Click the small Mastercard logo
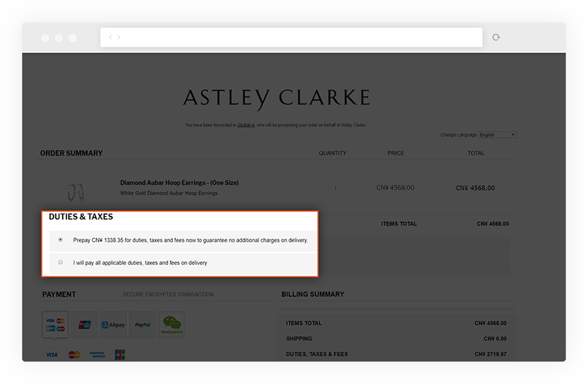This screenshot has width=588, height=384. point(74,355)
